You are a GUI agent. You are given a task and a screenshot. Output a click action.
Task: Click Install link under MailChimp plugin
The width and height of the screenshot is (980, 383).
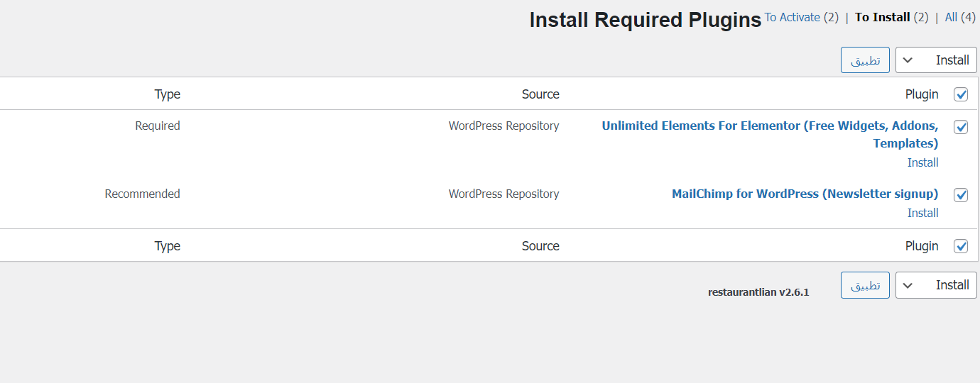point(923,213)
